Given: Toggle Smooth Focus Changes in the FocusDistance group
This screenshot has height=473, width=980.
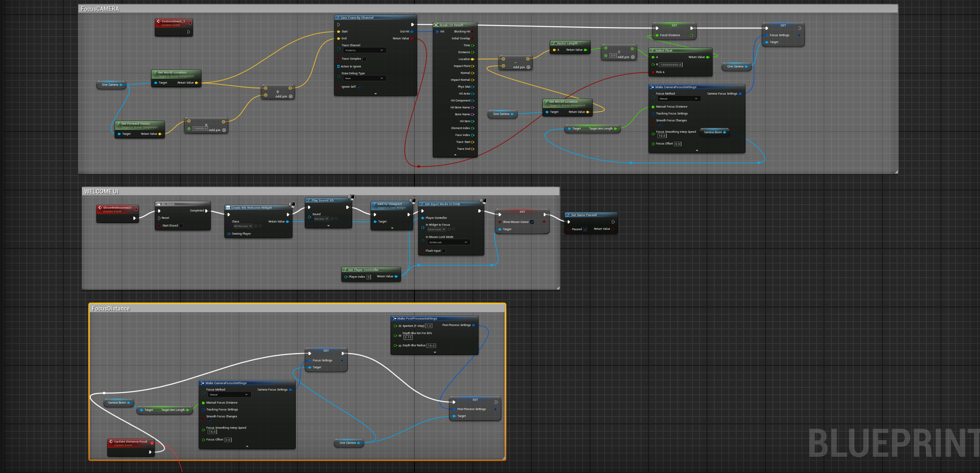Looking at the screenshot, I should click(210, 421).
